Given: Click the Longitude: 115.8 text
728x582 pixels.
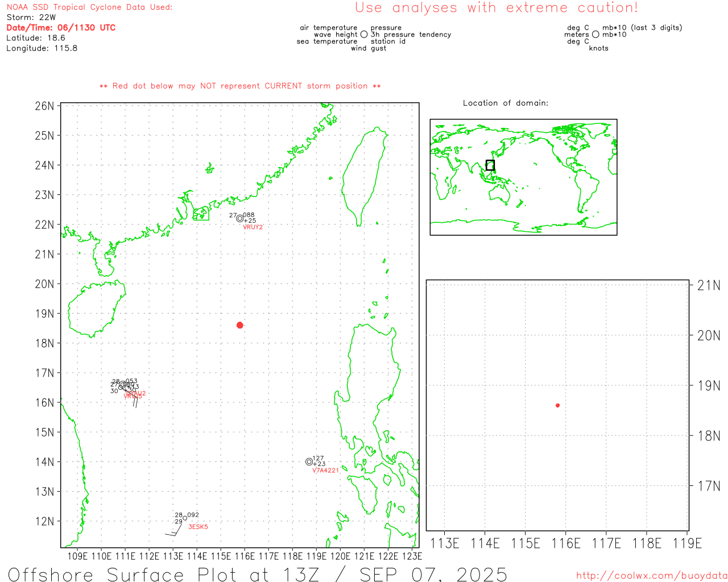Looking at the screenshot, I should pos(42,48).
